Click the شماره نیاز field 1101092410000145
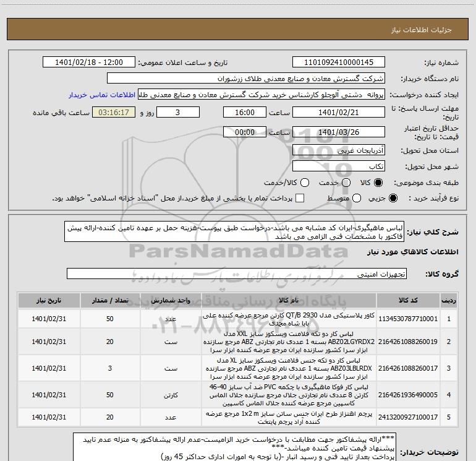The height and width of the screenshot is (461, 476). (x=339, y=62)
